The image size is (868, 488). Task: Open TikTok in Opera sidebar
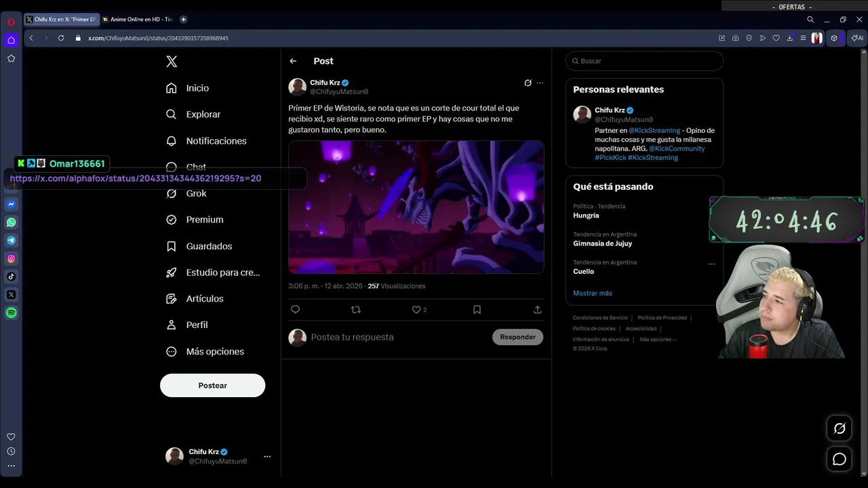[x=11, y=277]
